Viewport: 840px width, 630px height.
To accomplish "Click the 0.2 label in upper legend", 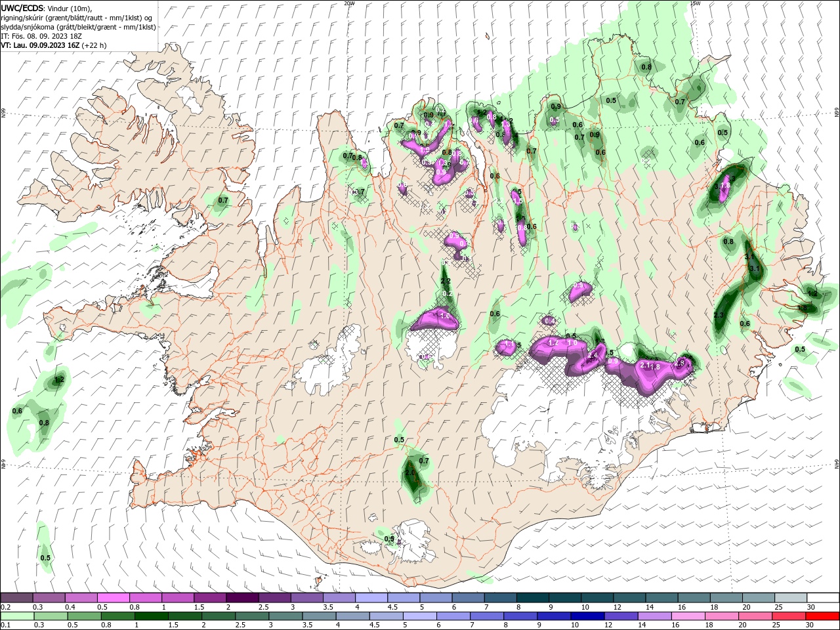I will click(5, 607).
